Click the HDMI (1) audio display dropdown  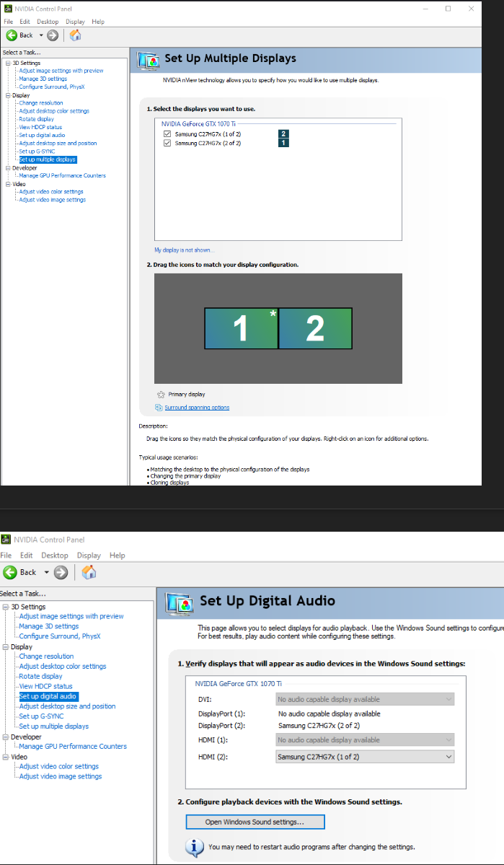click(365, 739)
